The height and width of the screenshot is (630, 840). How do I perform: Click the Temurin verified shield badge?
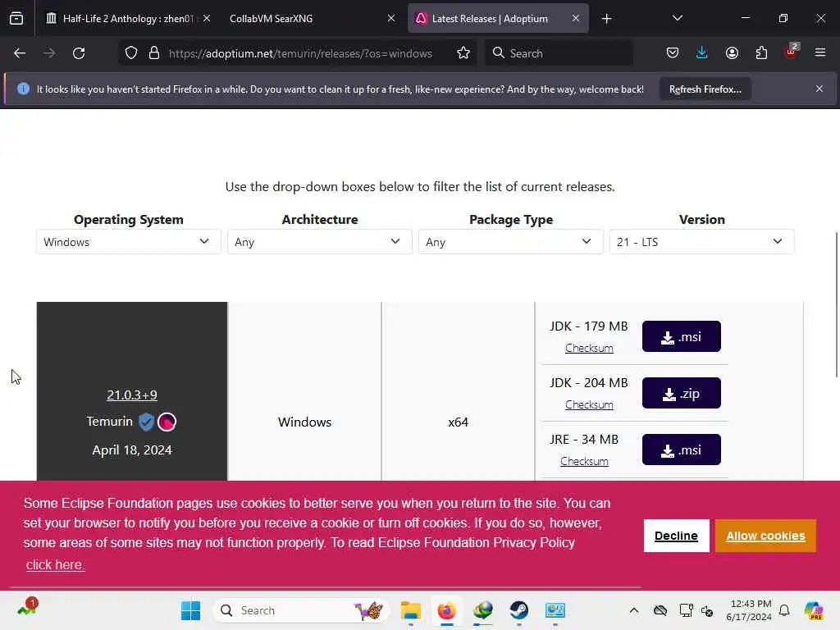coord(146,422)
